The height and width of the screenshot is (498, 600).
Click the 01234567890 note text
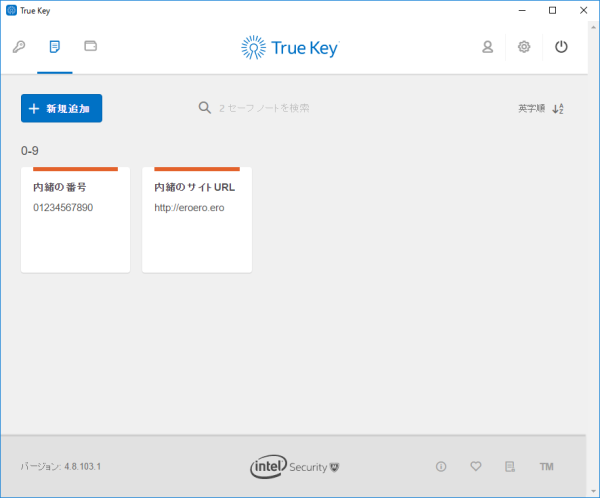pos(63,208)
